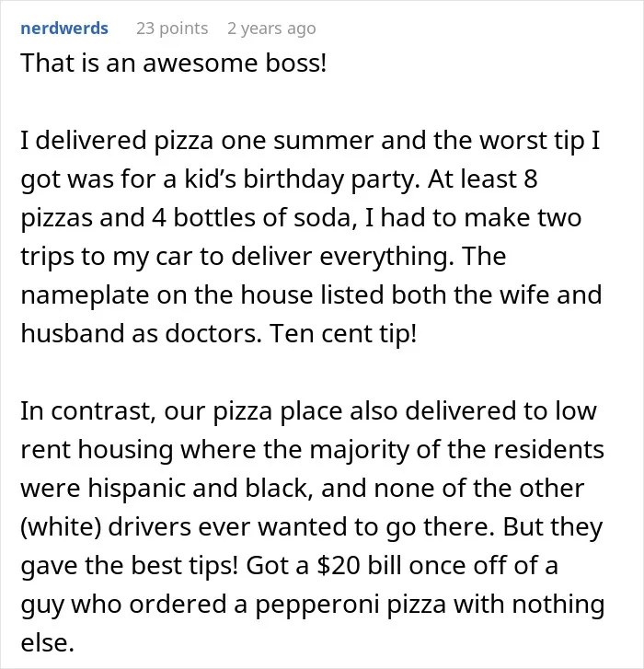The image size is (644, 669).
Task: Click the line 'That is an awesome boss!'
Action: pos(174,63)
